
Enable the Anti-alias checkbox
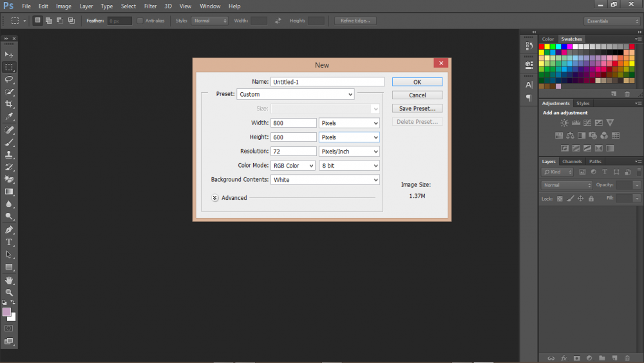(x=140, y=21)
